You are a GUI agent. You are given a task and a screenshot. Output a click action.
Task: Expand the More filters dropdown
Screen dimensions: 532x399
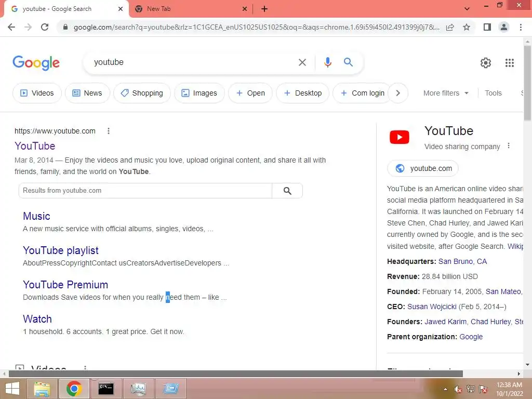(446, 93)
